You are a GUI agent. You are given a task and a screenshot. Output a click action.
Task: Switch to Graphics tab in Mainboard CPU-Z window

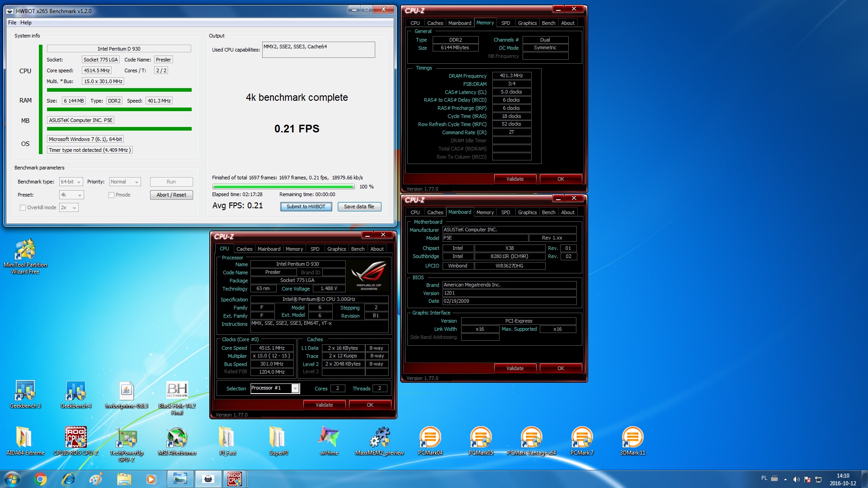point(527,212)
